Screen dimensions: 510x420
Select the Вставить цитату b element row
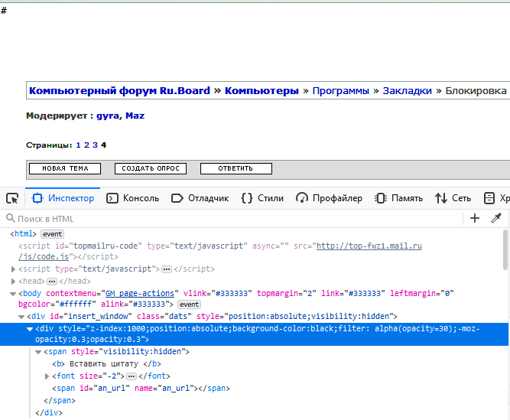click(x=254, y=363)
